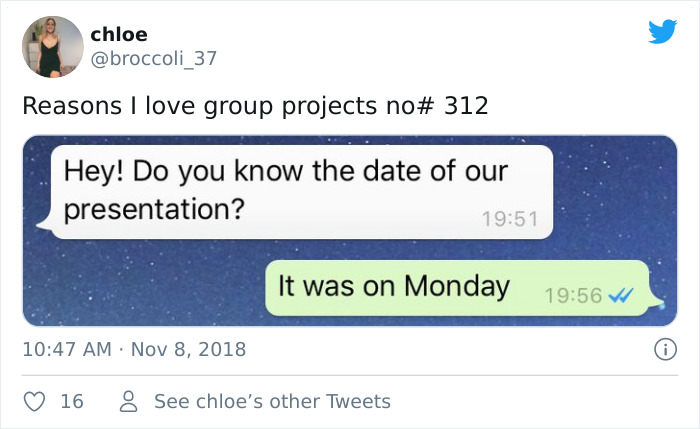Click the It was on Monday text

394,286
